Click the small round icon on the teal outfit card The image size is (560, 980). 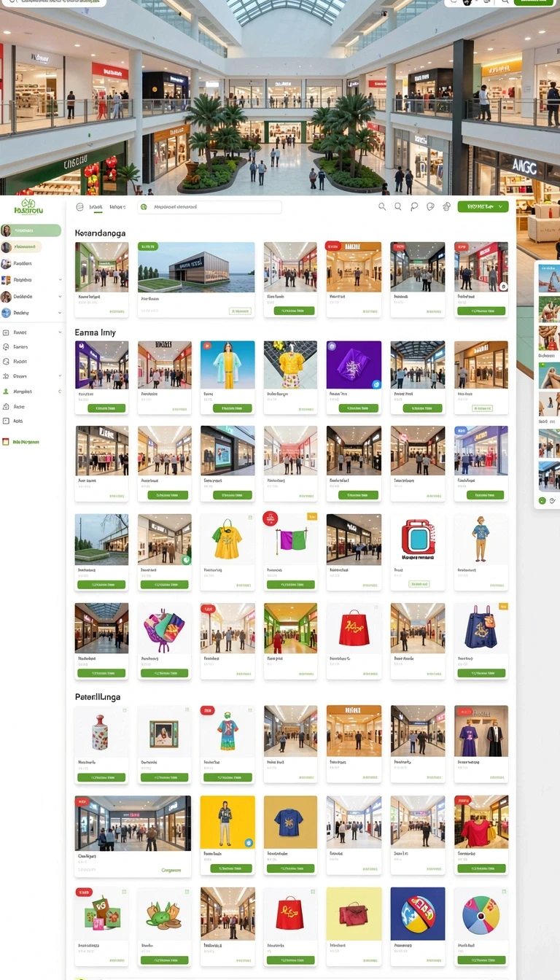tap(206, 346)
